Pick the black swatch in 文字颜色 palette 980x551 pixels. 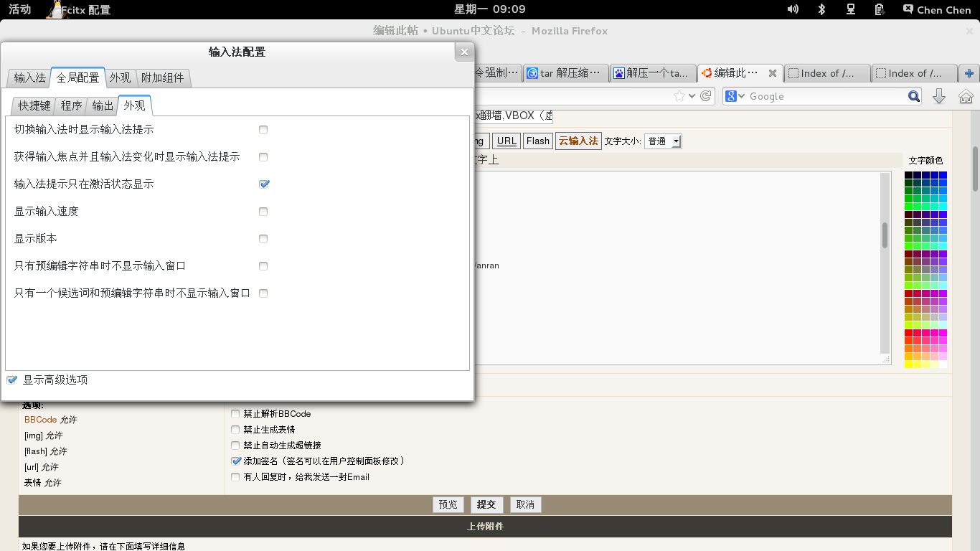tap(908, 175)
